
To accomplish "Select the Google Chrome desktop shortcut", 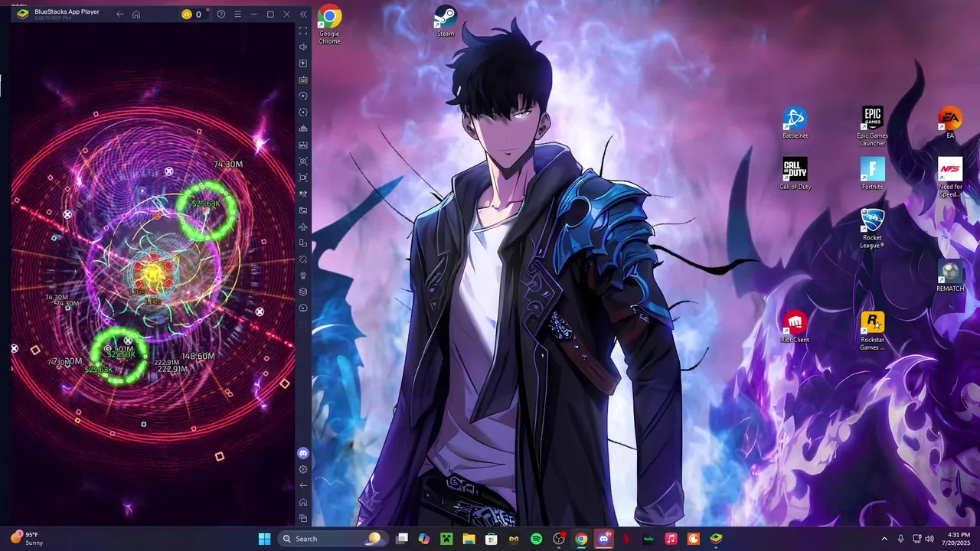I will point(329,25).
